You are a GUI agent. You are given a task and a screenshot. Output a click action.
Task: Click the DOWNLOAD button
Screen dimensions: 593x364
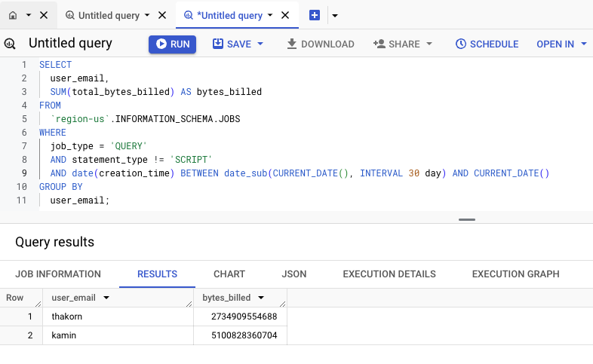click(321, 44)
